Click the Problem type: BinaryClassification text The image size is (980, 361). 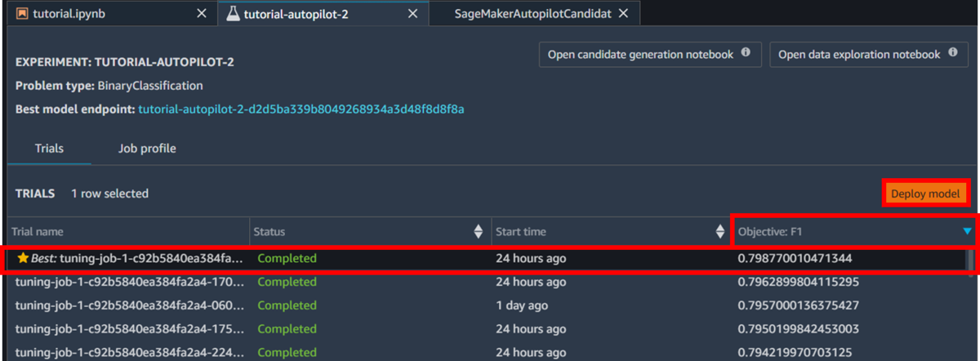pyautogui.click(x=109, y=85)
